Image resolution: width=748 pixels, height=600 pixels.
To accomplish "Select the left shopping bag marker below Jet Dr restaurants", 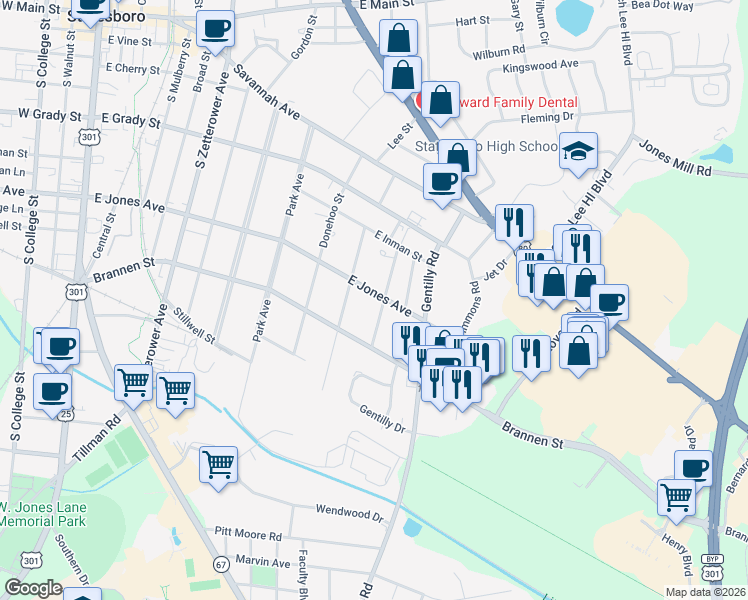I will point(553,282).
